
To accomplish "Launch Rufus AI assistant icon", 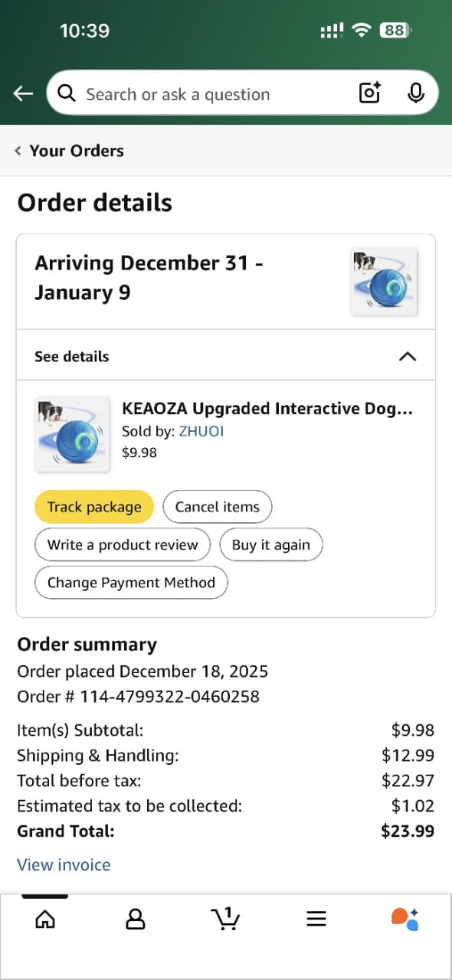I will pyautogui.click(x=405, y=919).
